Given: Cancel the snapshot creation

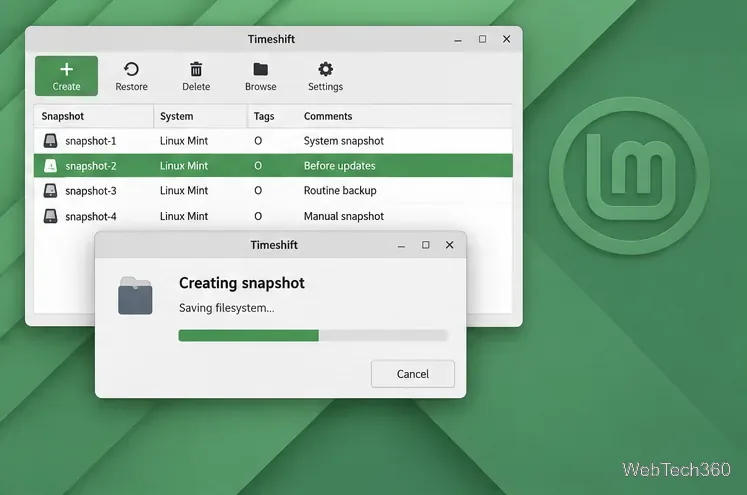Looking at the screenshot, I should click(x=413, y=374).
